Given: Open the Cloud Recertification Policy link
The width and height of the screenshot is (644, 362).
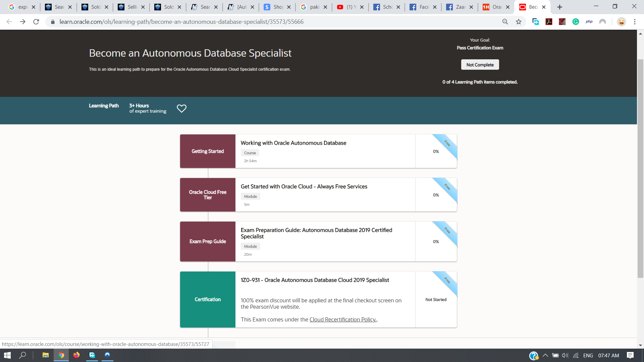Looking at the screenshot, I should (x=342, y=319).
